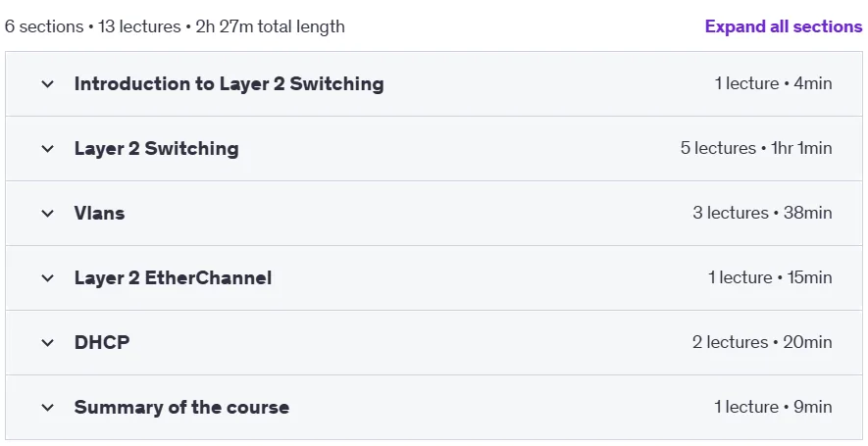Click the '5 lectures • 1hr 1min' label
The width and height of the screenshot is (868, 446).
point(756,148)
